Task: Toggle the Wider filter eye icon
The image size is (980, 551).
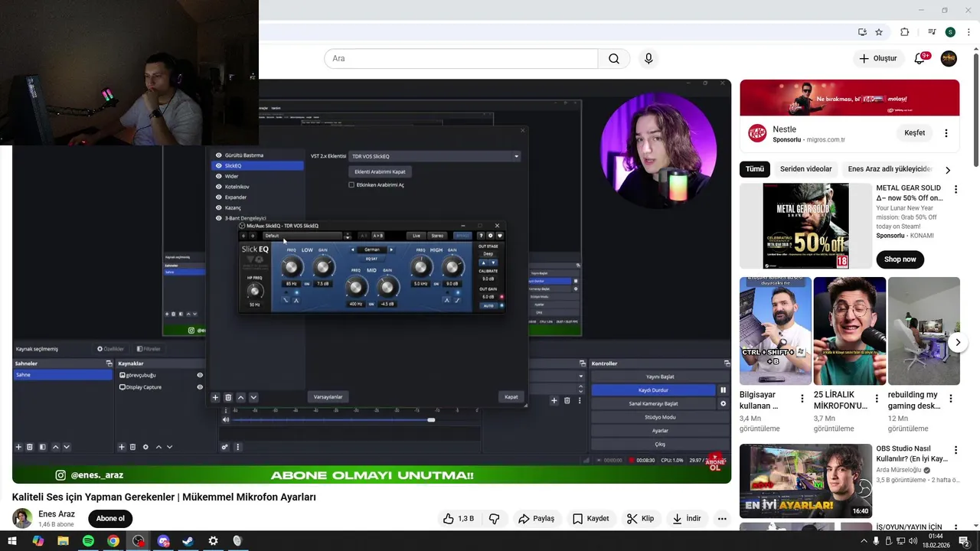Action: (218, 176)
